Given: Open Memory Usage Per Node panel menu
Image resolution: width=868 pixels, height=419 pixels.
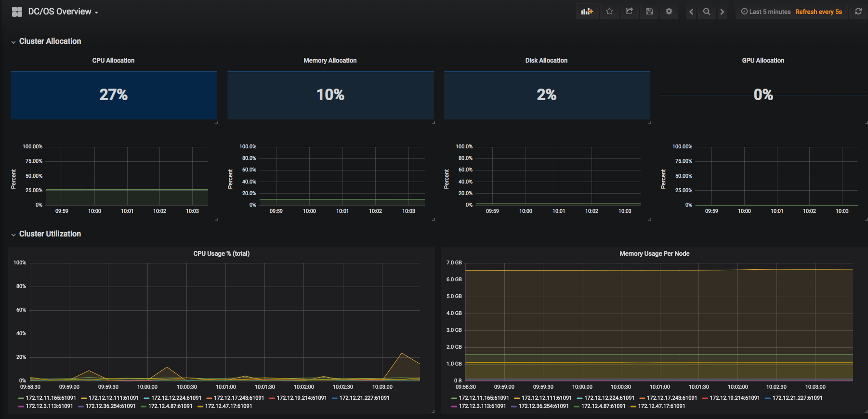Looking at the screenshot, I should [654, 253].
